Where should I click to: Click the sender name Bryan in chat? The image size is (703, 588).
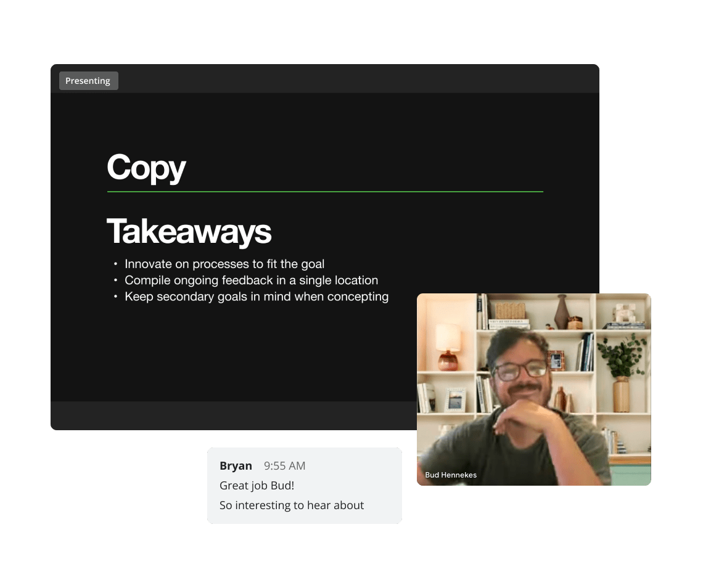[x=236, y=466]
